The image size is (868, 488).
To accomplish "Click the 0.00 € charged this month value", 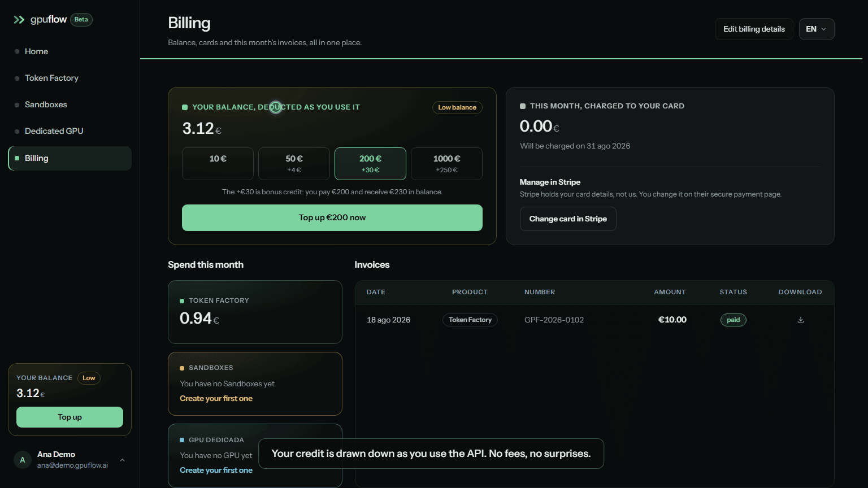I will pos(539,127).
